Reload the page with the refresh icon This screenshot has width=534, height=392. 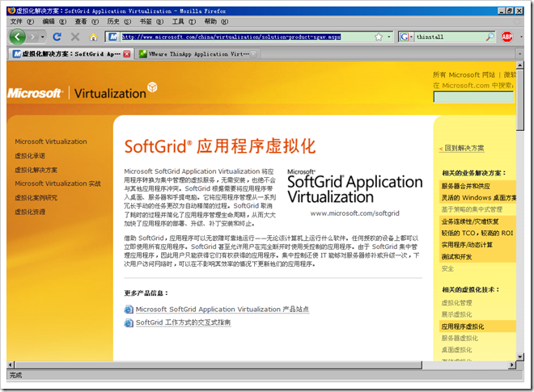pos(57,36)
